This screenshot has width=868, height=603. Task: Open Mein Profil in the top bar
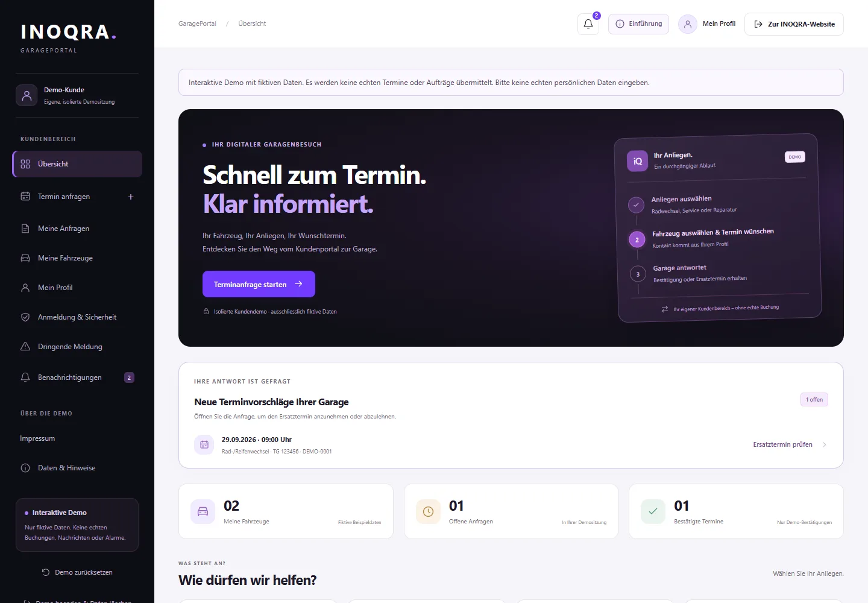tap(708, 24)
